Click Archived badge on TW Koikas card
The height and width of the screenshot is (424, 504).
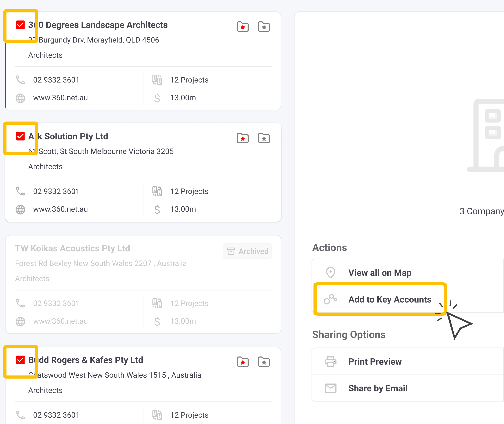(247, 251)
